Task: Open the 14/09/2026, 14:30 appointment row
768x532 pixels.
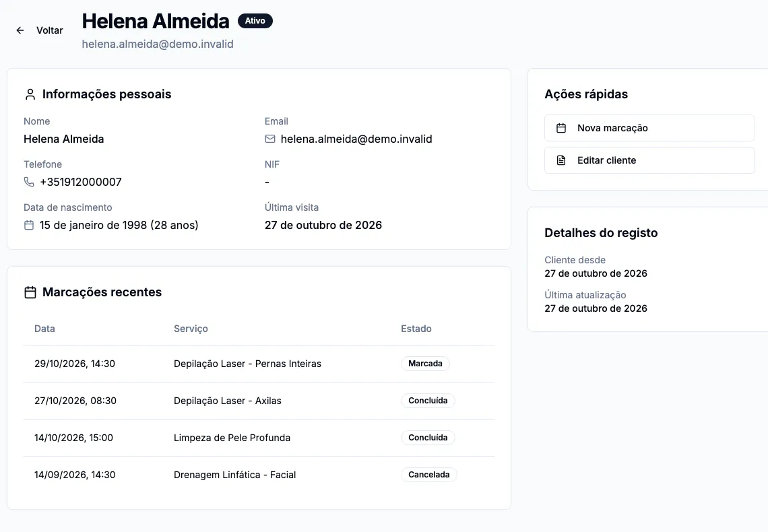Action: click(x=259, y=475)
